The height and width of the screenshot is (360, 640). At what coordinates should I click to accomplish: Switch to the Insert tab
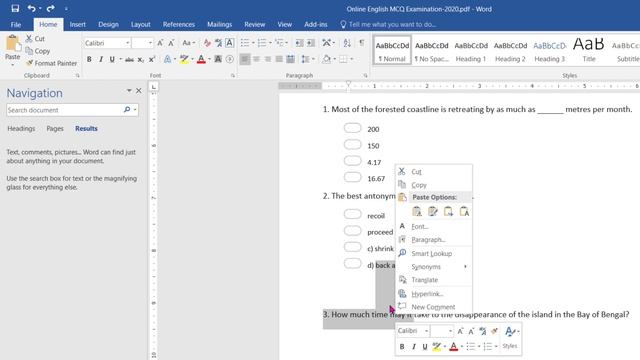click(x=78, y=24)
